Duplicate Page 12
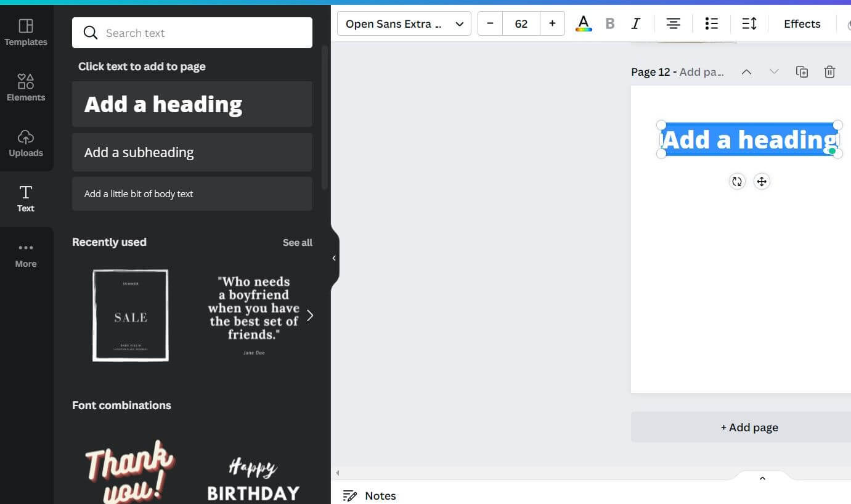This screenshot has height=504, width=851. tap(802, 72)
